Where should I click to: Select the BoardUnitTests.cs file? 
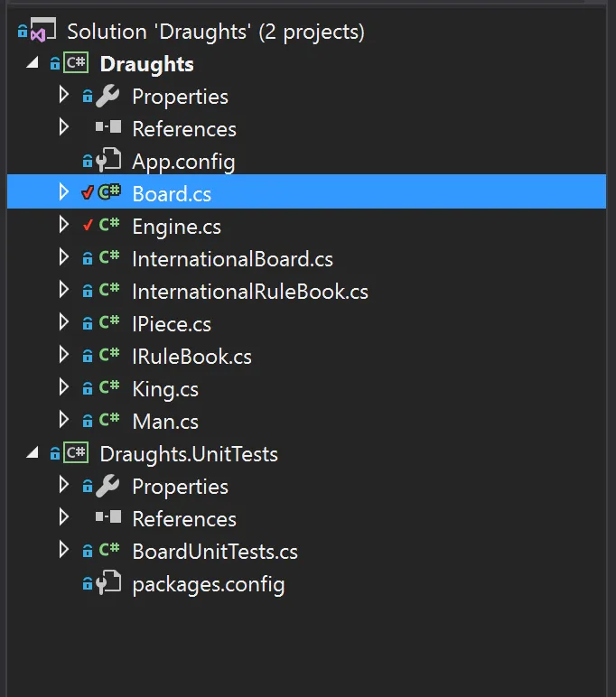(214, 552)
